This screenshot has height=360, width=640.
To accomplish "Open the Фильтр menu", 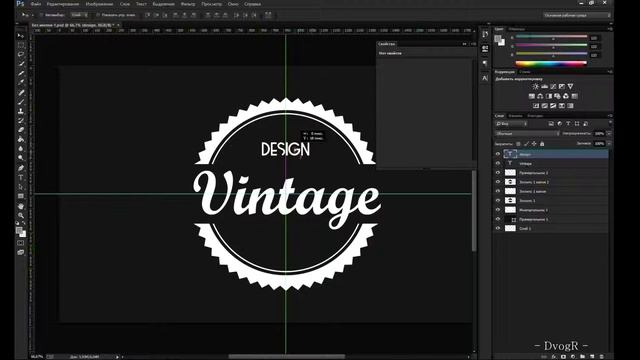I will coord(188,4).
